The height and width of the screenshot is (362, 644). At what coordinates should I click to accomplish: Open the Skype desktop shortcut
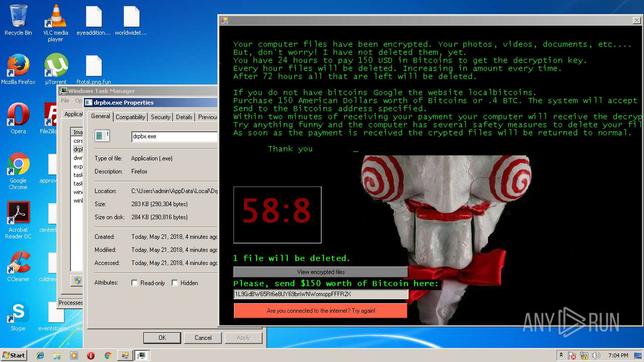pos(18,316)
